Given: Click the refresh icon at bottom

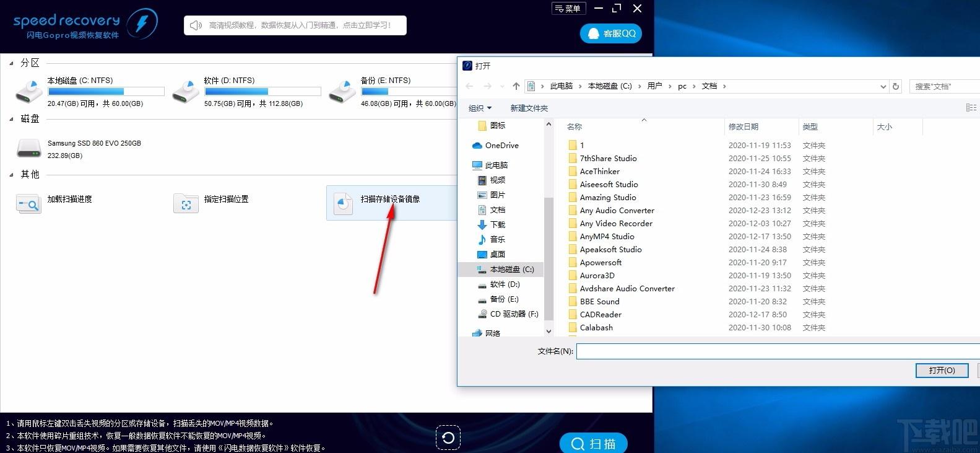Looking at the screenshot, I should tap(448, 438).
